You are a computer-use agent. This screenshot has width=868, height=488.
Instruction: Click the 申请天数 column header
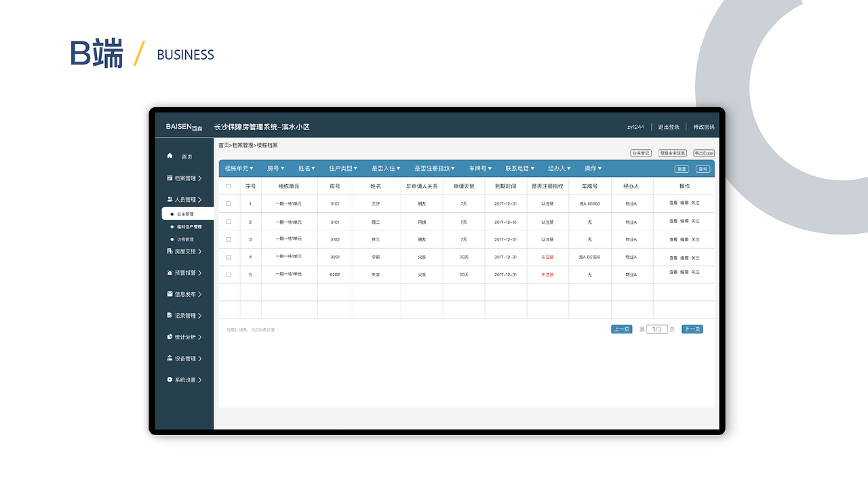464,186
